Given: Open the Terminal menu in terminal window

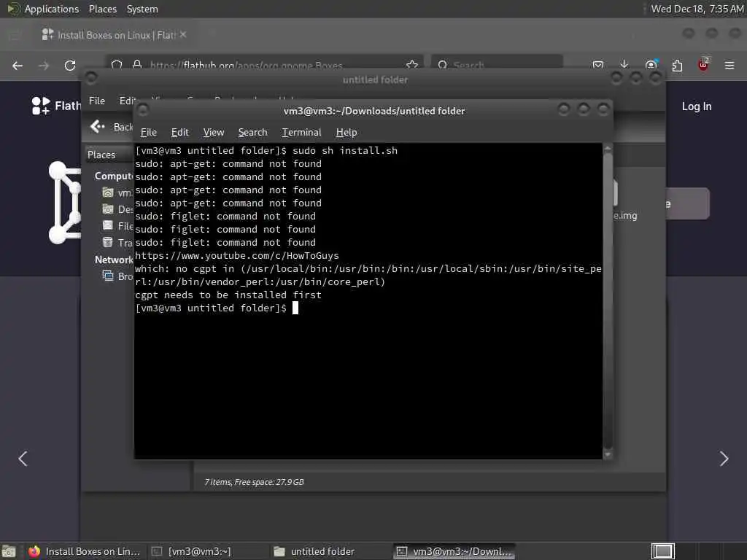Looking at the screenshot, I should 301,133.
